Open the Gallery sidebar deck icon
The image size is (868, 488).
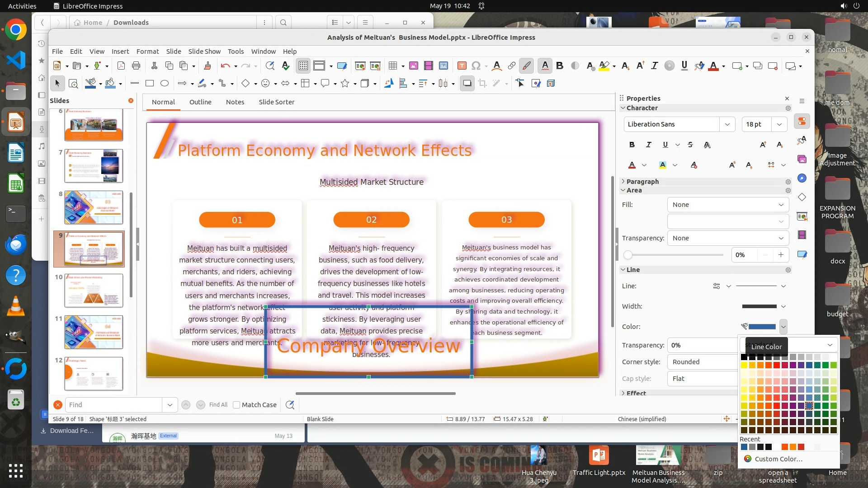tap(802, 159)
